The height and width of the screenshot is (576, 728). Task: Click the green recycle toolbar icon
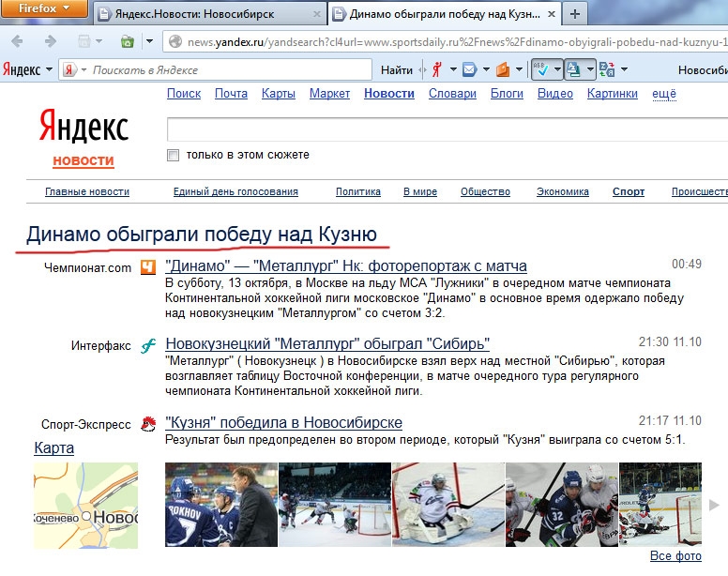click(x=127, y=41)
